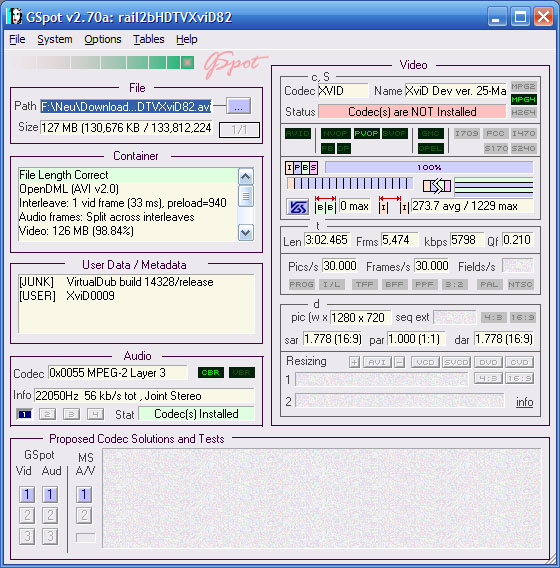Run MS A/V test 1
560x568 pixels.
click(84, 494)
